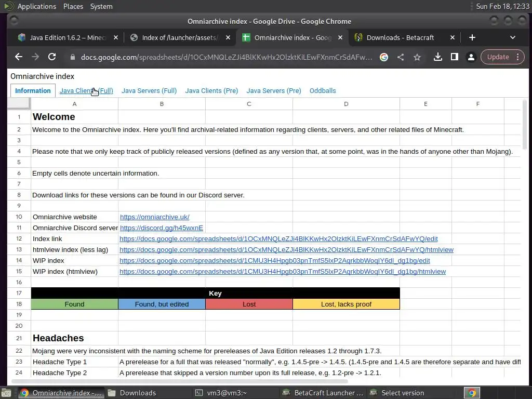Screen dimensions: 532x399
Task: Switch to BetaCraft Launcher in taskbar
Action: click(x=324, y=393)
